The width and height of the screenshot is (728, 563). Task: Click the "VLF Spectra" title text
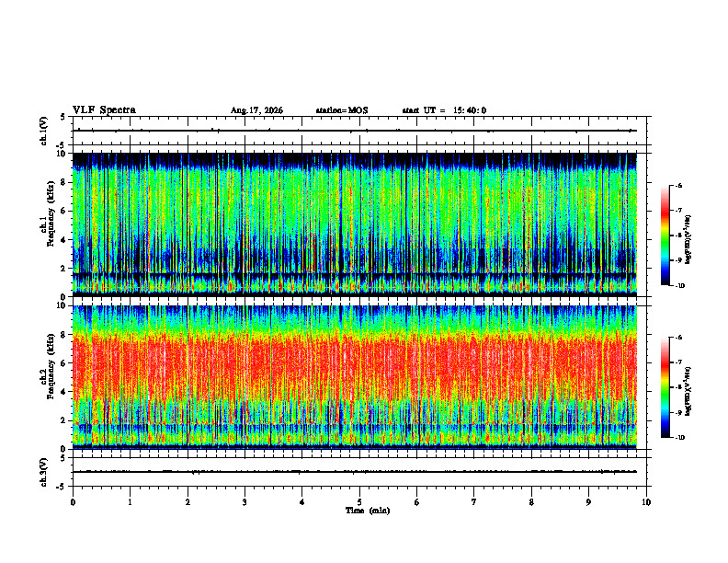coord(104,110)
